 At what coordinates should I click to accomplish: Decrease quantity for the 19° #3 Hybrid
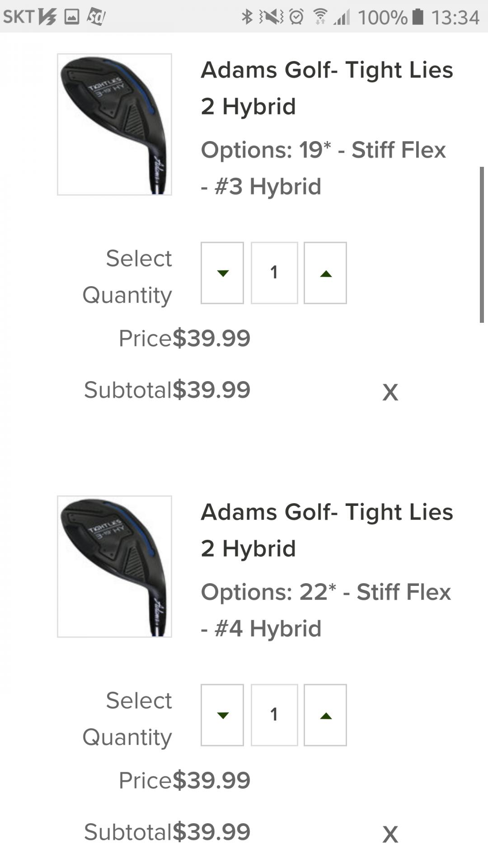222,273
